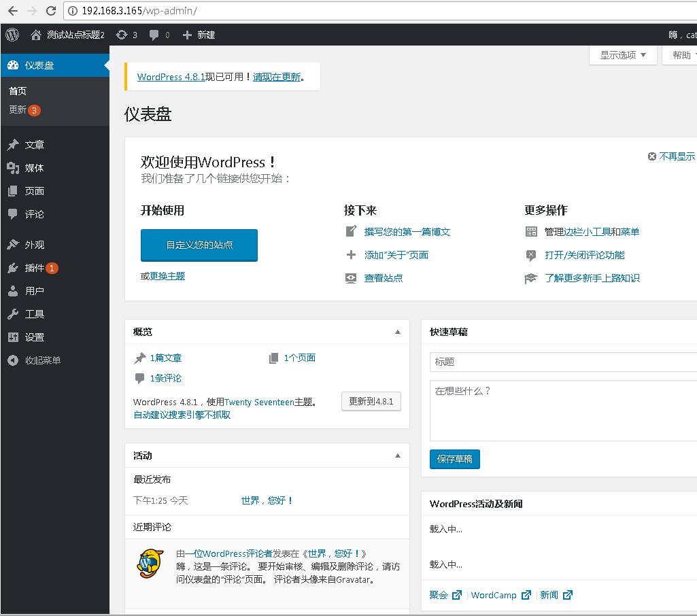Click the 在想些什么？ draft text area
Screen dimensions: 697x616
563,411
